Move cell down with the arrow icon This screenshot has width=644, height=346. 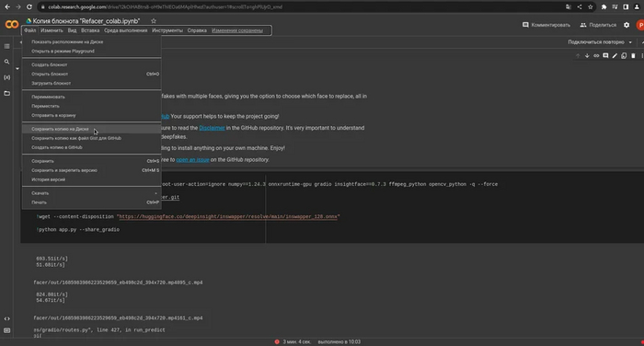tap(587, 55)
